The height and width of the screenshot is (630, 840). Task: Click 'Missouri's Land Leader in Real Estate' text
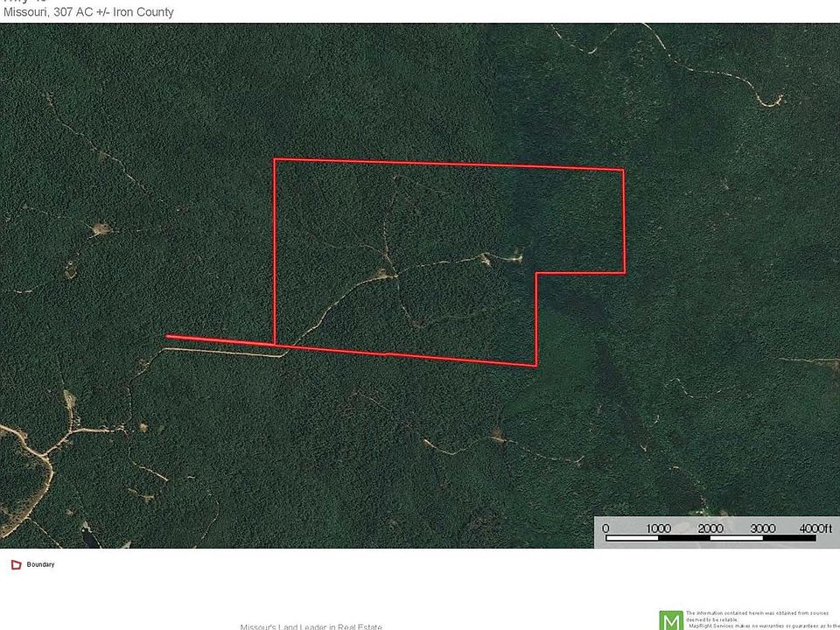pyautogui.click(x=311, y=626)
